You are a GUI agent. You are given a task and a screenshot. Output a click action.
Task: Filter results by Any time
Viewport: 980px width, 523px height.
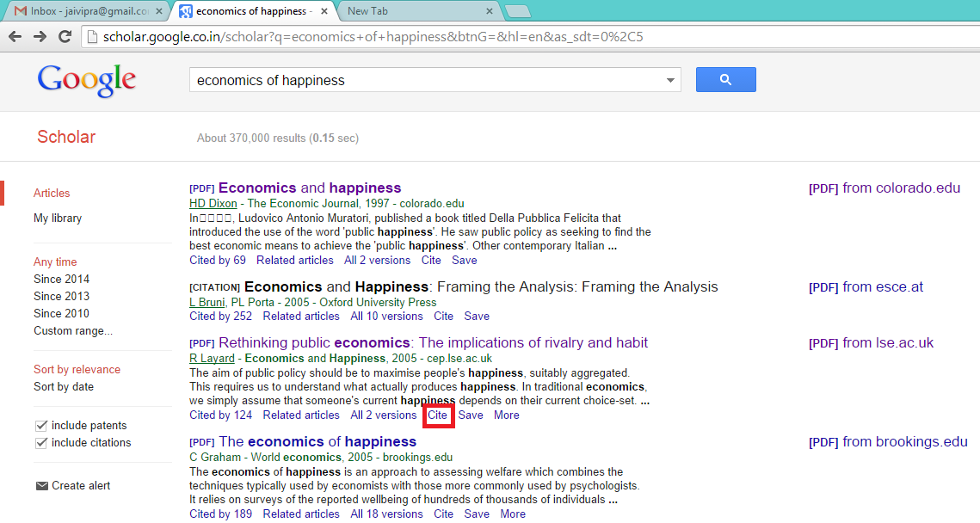55,261
